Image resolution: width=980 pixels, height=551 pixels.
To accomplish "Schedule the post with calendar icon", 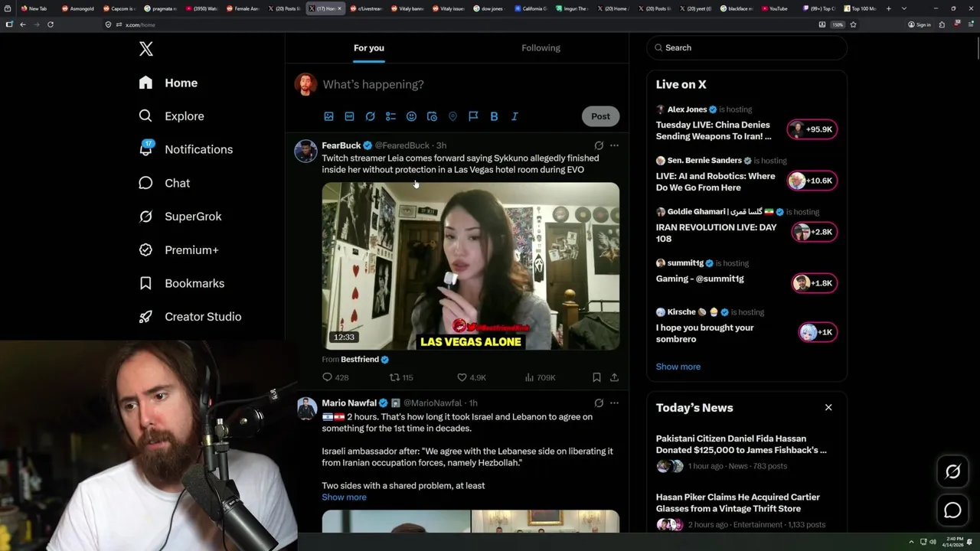I will pos(432,116).
